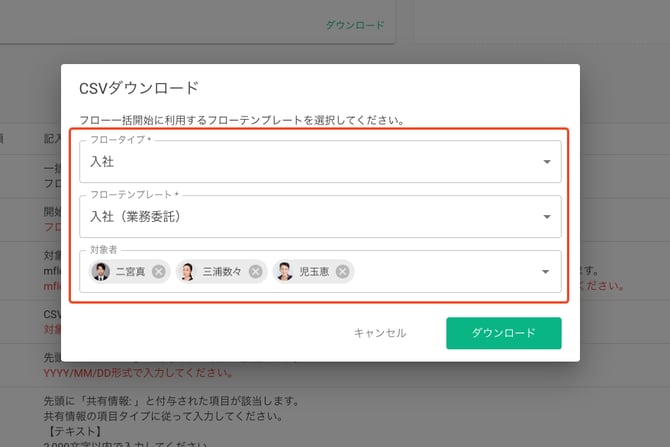The image size is (670, 447).
Task: Click the green ダウンロード button
Action: [x=503, y=333]
